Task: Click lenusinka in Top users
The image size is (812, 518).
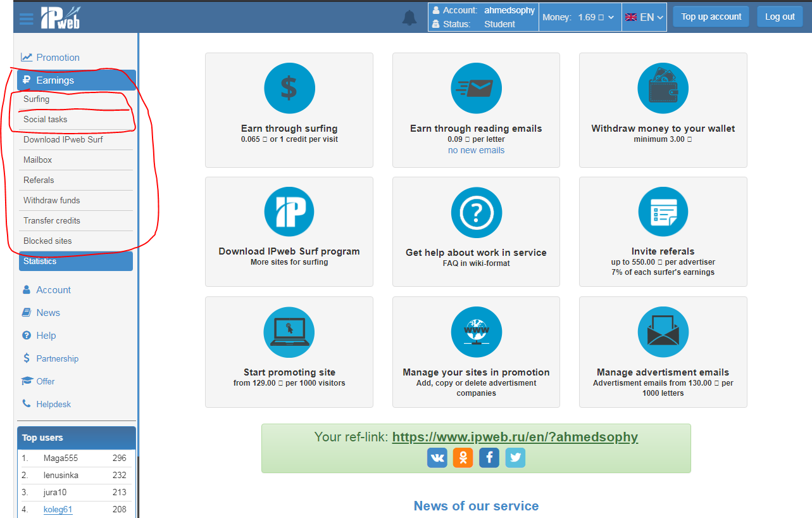Action: [61, 475]
